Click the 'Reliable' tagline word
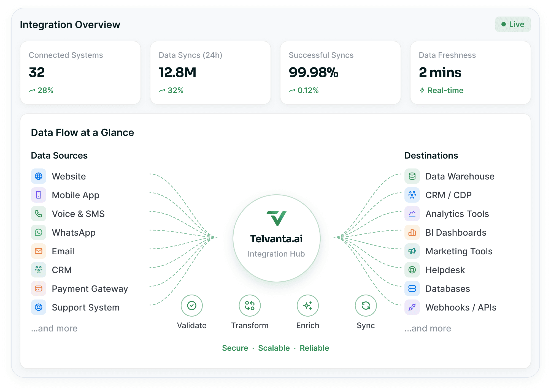This screenshot has width=551, height=392. tap(314, 348)
